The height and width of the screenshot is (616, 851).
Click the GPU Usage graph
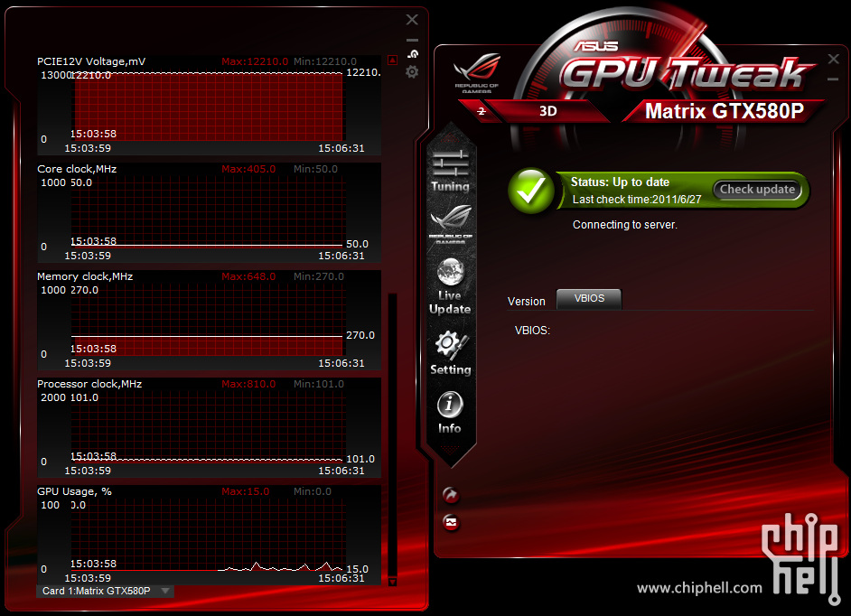(209, 534)
